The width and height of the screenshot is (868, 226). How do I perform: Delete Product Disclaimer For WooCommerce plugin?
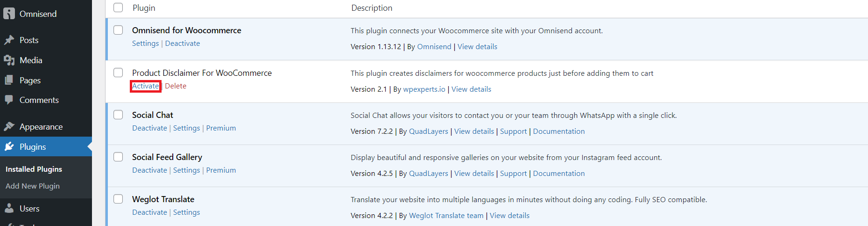pos(176,86)
